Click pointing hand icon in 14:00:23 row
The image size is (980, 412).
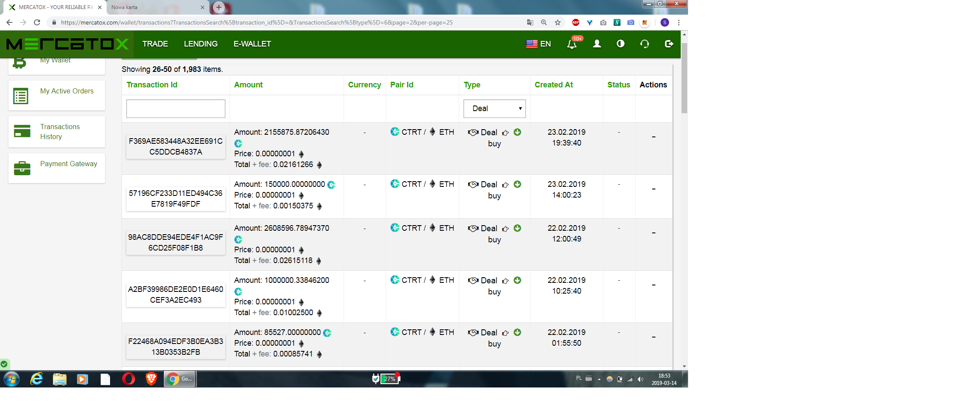(505, 185)
